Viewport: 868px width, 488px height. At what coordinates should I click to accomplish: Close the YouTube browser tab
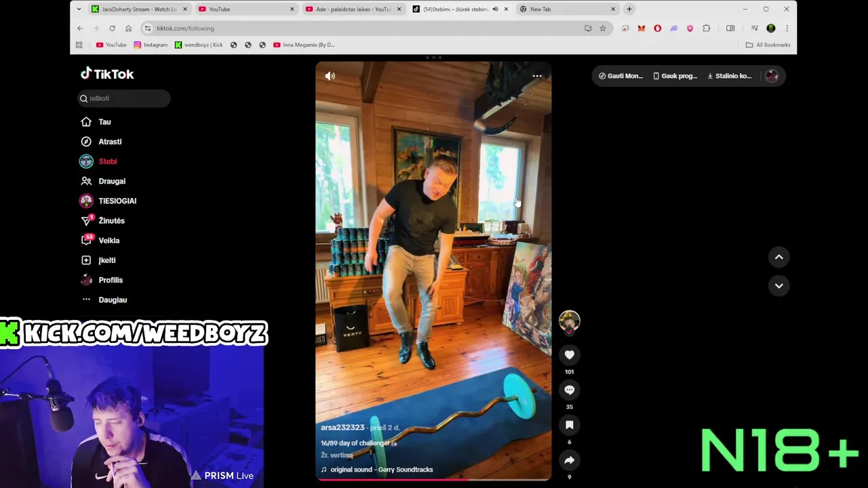[x=292, y=9]
